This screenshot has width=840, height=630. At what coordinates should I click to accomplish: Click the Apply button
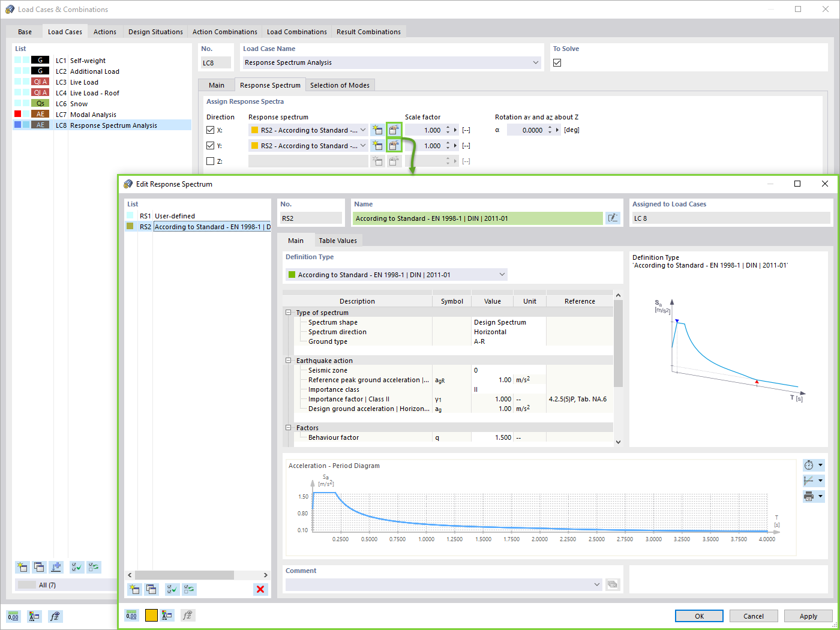pos(808,616)
